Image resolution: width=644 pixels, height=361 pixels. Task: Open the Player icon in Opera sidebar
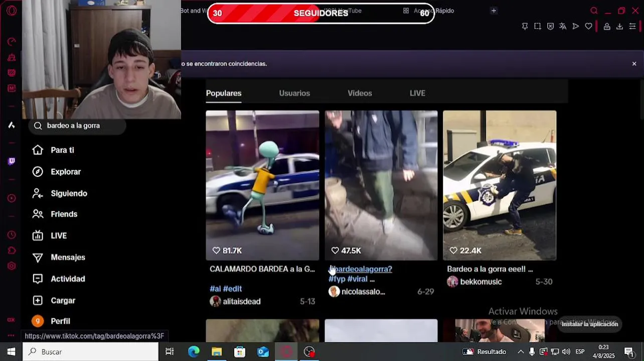[12, 199]
